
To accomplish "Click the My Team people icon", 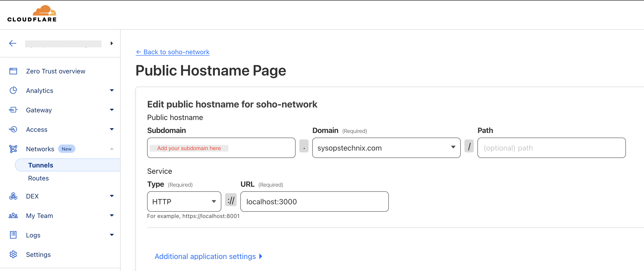I will (x=13, y=216).
